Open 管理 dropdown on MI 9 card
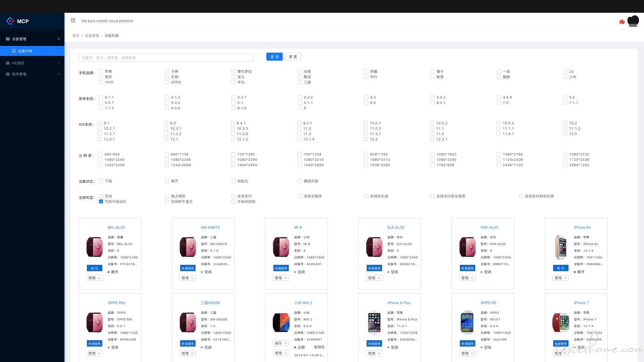The height and width of the screenshot is (362, 644). [281, 278]
